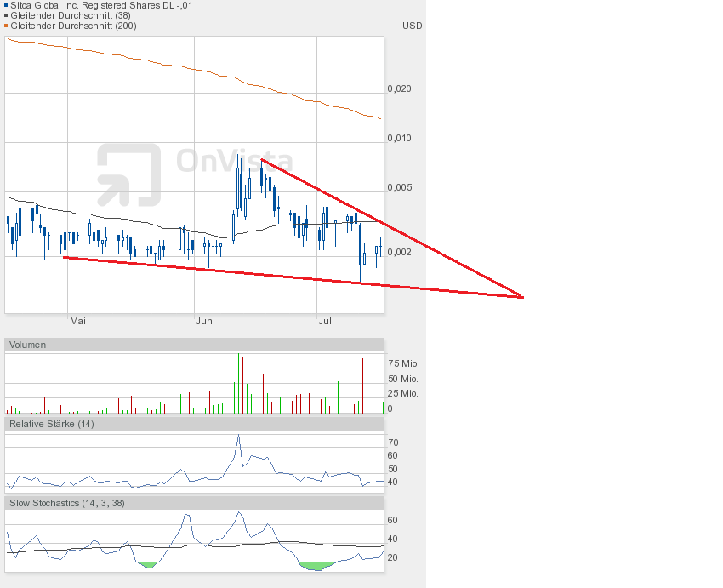Click the dark legend marker for average 38
The height and width of the screenshot is (588, 723).
coord(6,15)
